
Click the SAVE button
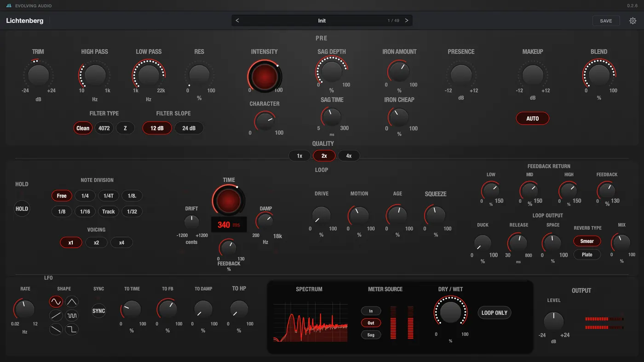tap(606, 21)
